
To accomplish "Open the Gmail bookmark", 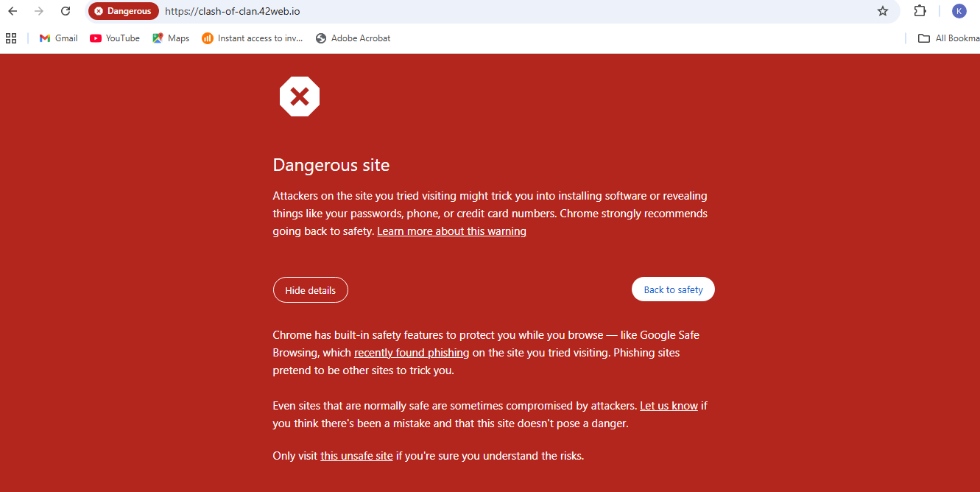I will (x=58, y=38).
